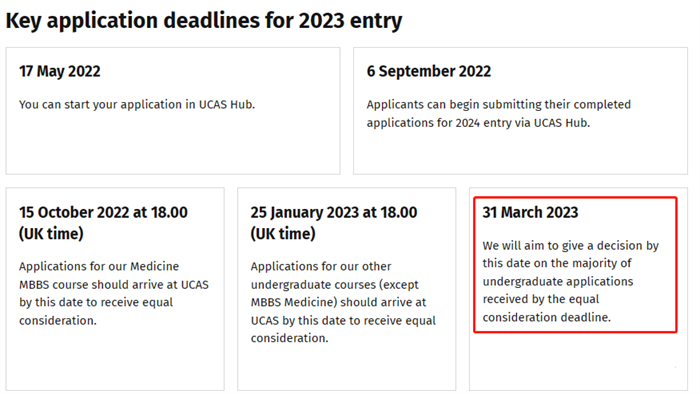The width and height of the screenshot is (700, 394).
Task: Select the 31 March 2023 heading
Action: tap(530, 212)
